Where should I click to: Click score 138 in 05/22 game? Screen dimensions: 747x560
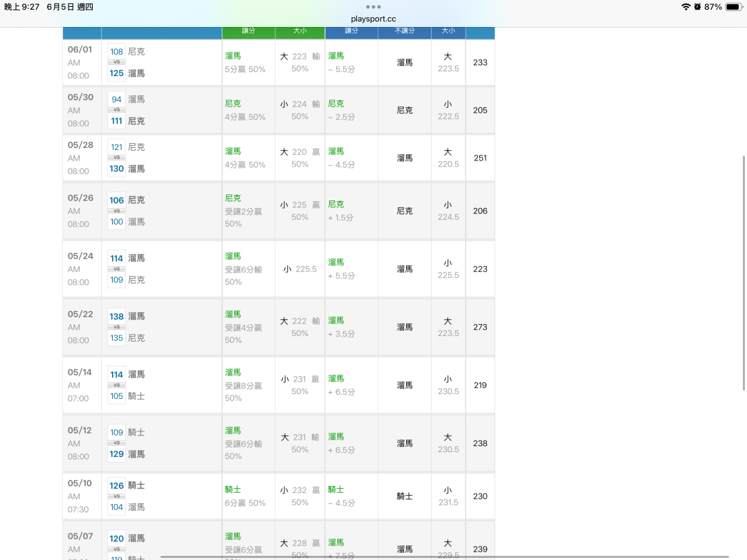(116, 316)
